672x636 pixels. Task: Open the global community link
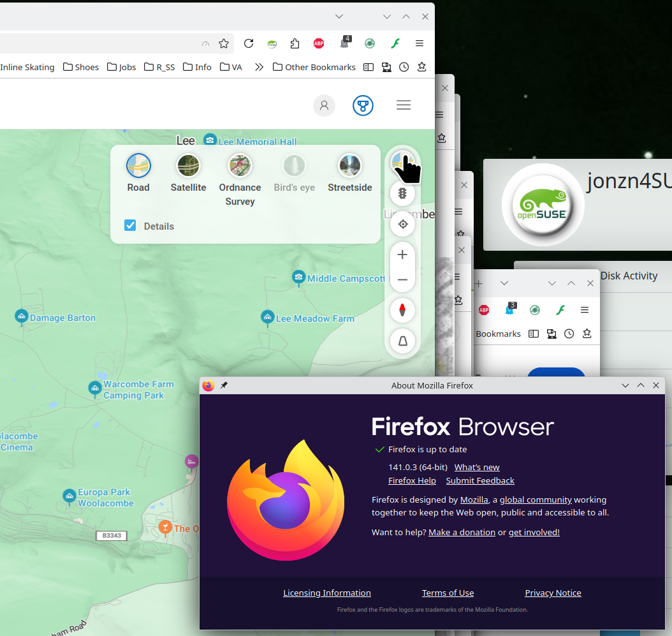(536, 499)
